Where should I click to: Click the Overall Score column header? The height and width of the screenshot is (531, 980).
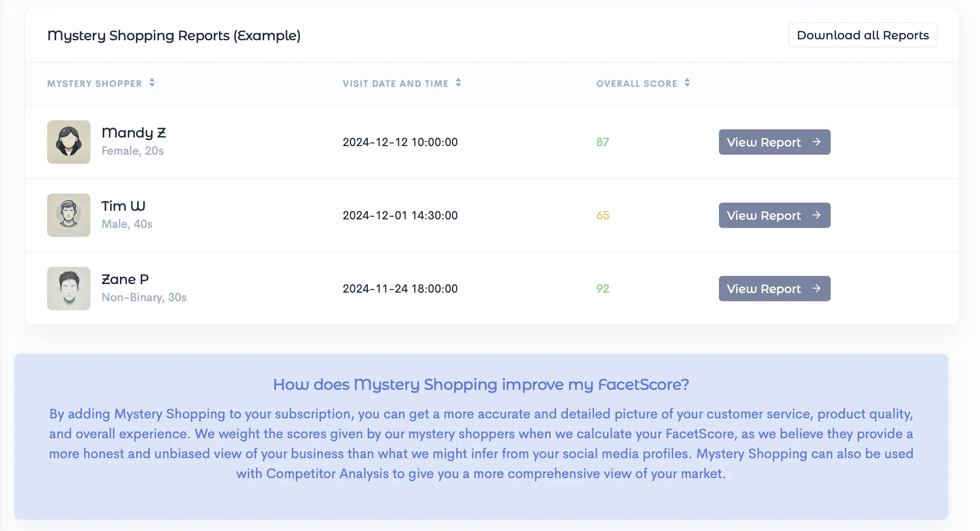pyautogui.click(x=637, y=84)
